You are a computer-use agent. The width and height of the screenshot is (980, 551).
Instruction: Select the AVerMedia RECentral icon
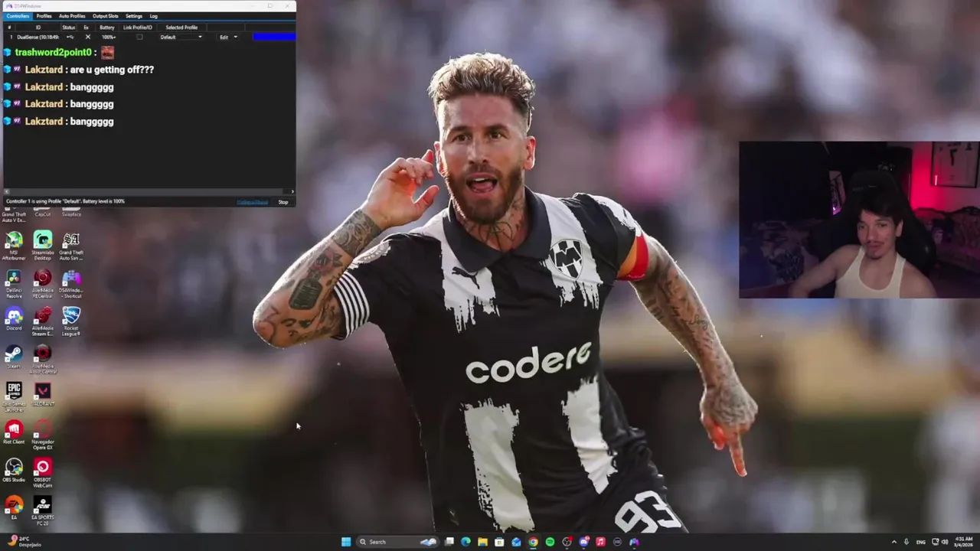(x=43, y=284)
